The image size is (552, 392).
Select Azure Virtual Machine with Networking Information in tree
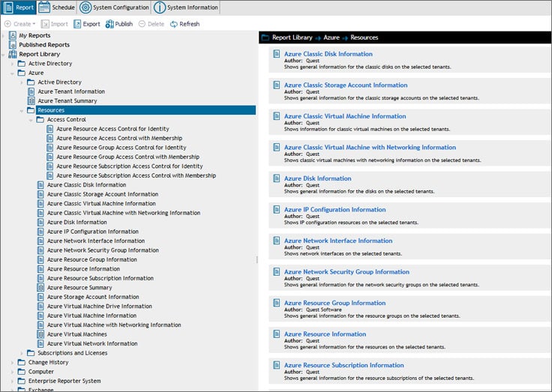point(114,325)
